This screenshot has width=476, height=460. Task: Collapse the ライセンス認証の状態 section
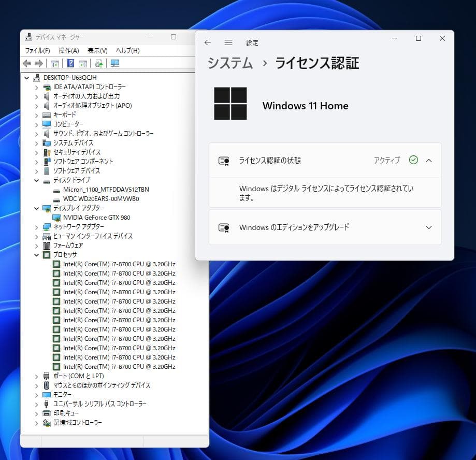[x=428, y=160]
